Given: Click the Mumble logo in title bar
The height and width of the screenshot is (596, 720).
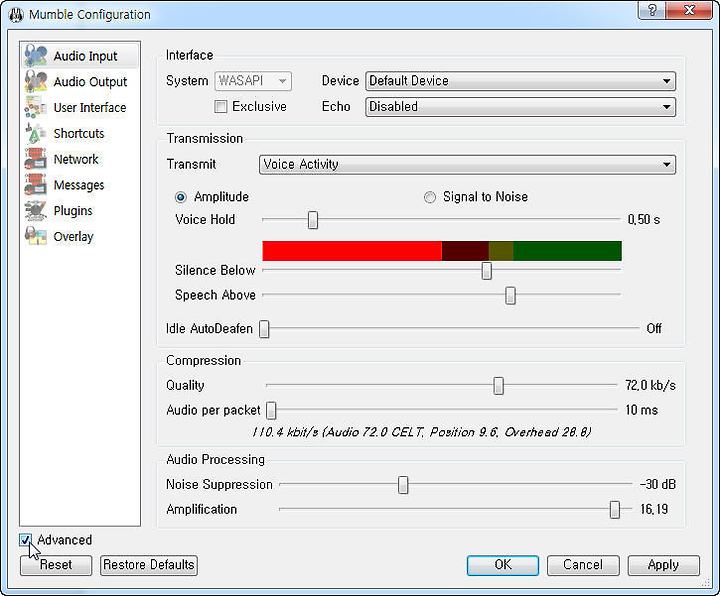Looking at the screenshot, I should (16, 15).
